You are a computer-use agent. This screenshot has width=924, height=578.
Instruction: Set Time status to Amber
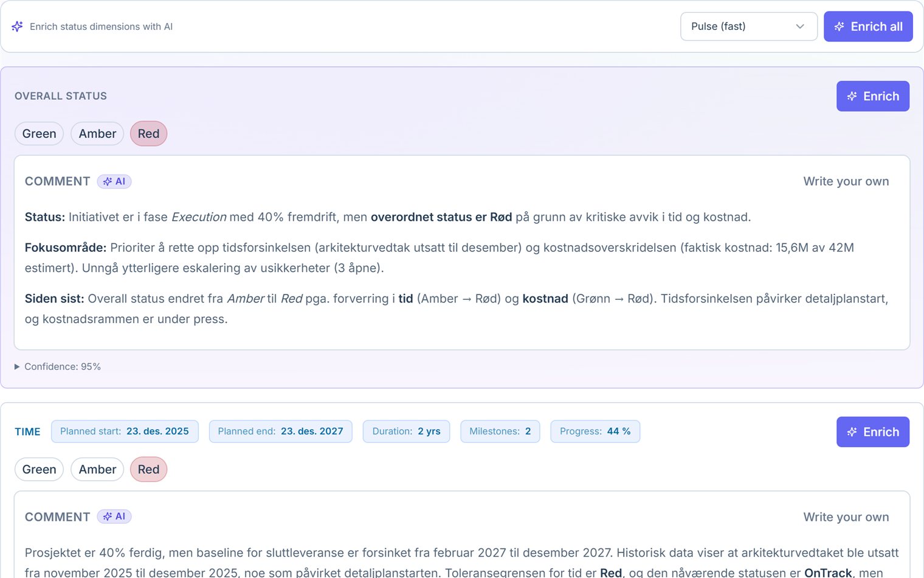97,470
